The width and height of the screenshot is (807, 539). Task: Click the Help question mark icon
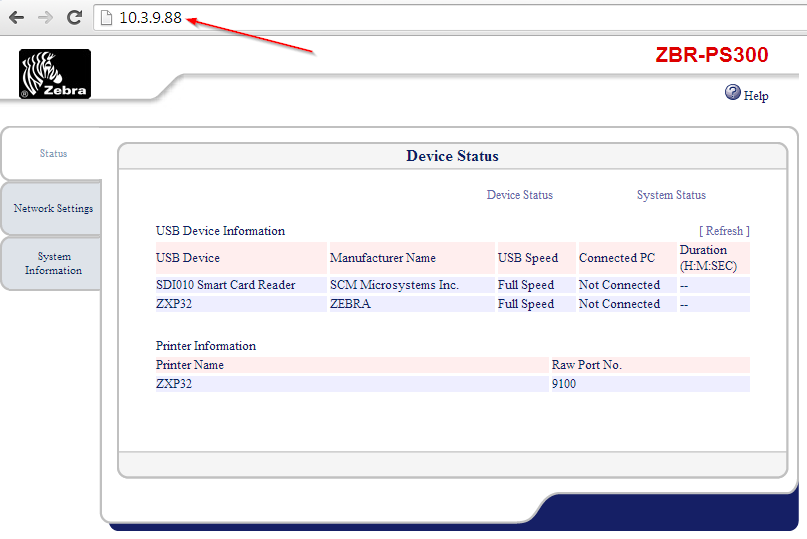click(x=733, y=93)
